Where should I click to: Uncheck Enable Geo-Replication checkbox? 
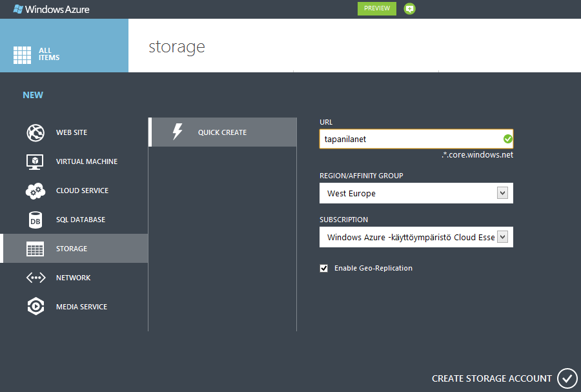pyautogui.click(x=324, y=268)
